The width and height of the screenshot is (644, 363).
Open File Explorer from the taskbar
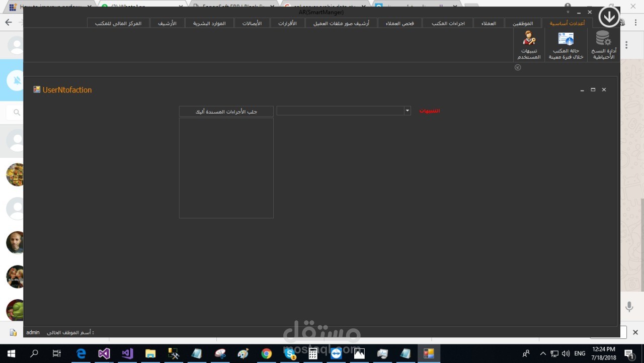point(150,353)
